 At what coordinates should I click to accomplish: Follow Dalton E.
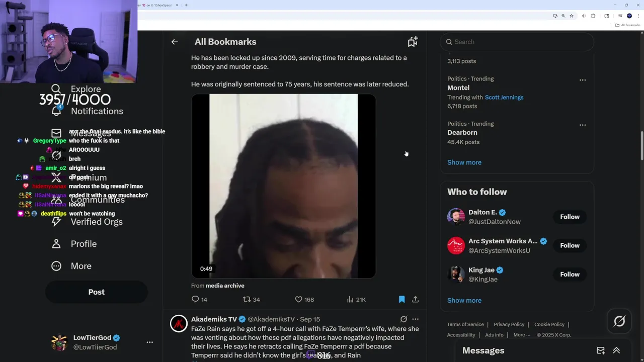click(570, 217)
